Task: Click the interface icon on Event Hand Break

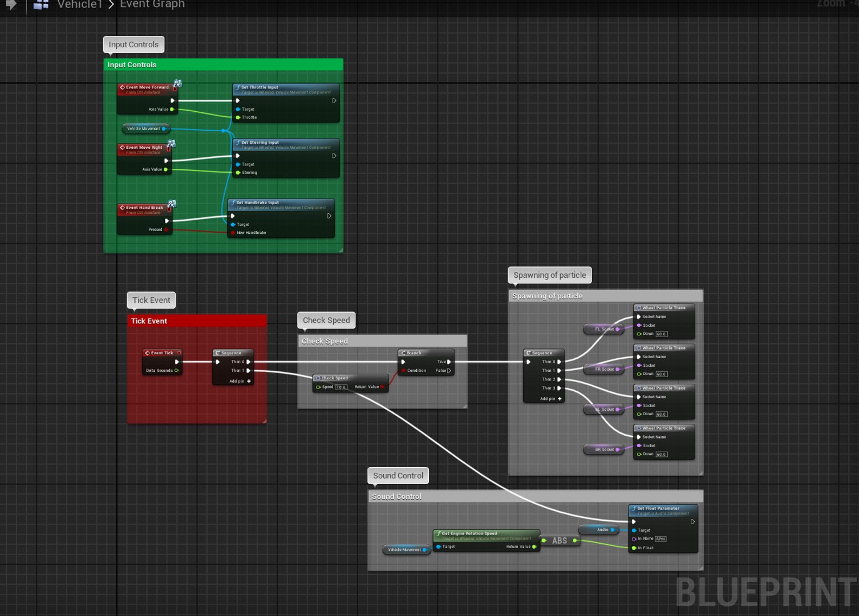Action: (x=172, y=204)
